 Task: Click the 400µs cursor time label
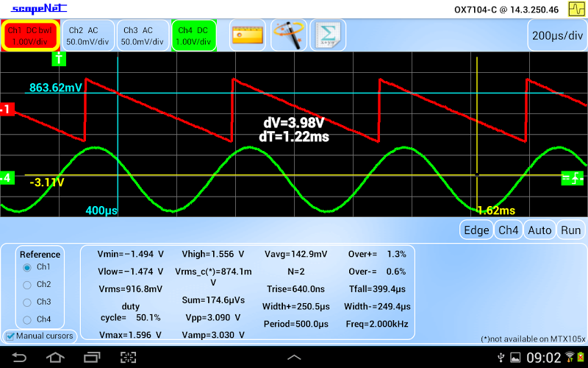101,210
